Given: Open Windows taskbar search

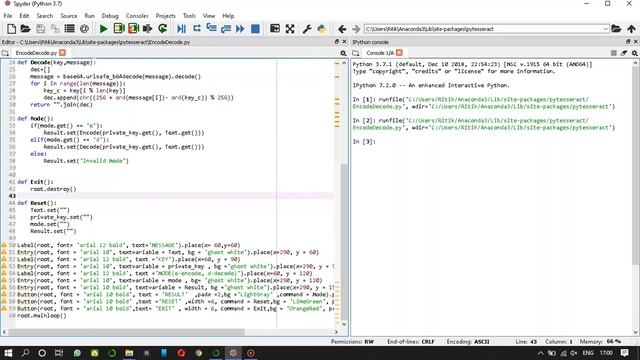Looking at the screenshot, I should (x=25, y=353).
